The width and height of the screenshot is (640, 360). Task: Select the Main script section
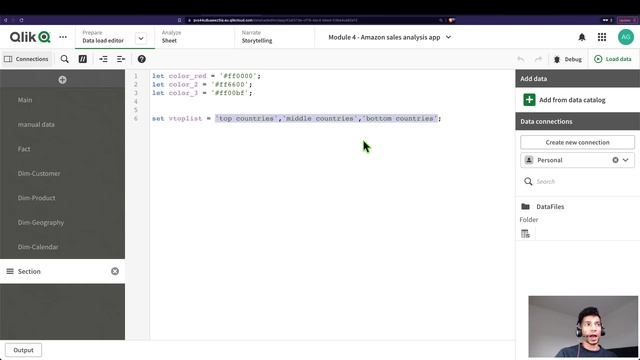pos(62,100)
